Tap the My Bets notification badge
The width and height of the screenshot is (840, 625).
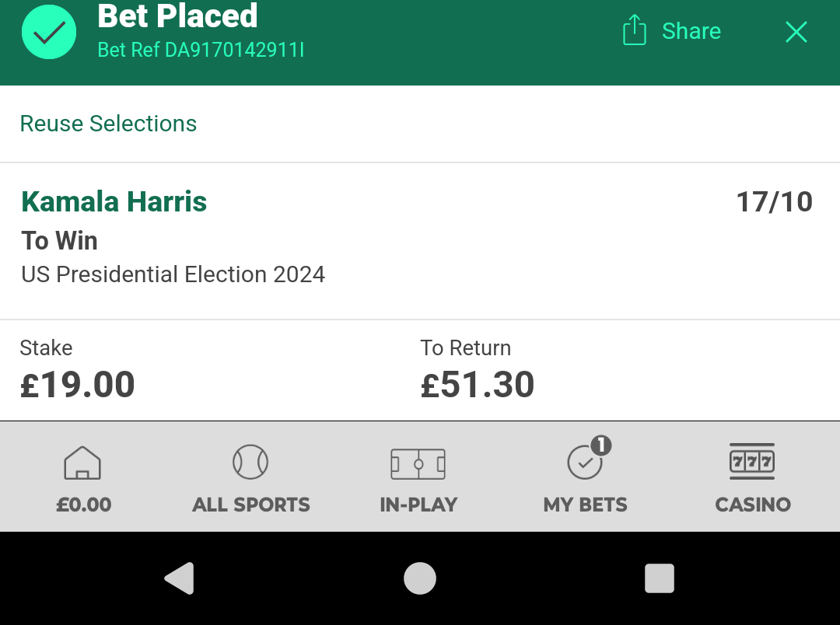(x=601, y=445)
